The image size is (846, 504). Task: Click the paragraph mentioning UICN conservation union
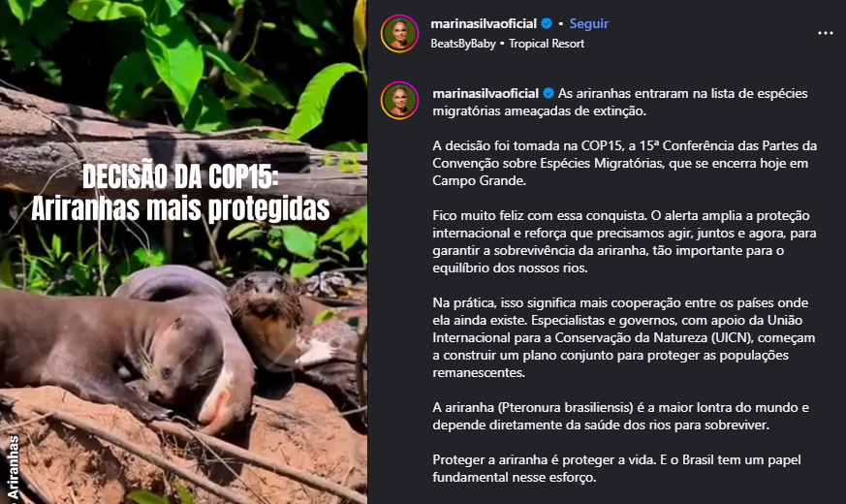[624, 337]
